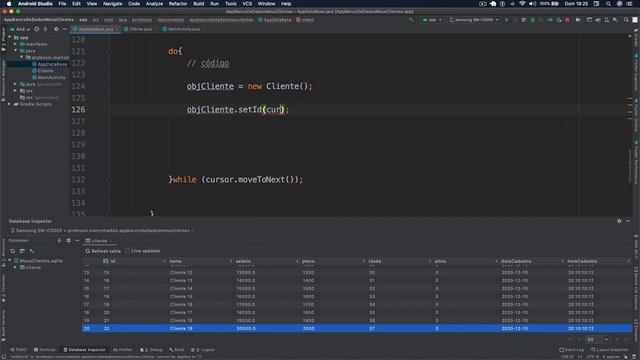Collapse the java folder node
This screenshot has width=640, height=360.
(16, 51)
